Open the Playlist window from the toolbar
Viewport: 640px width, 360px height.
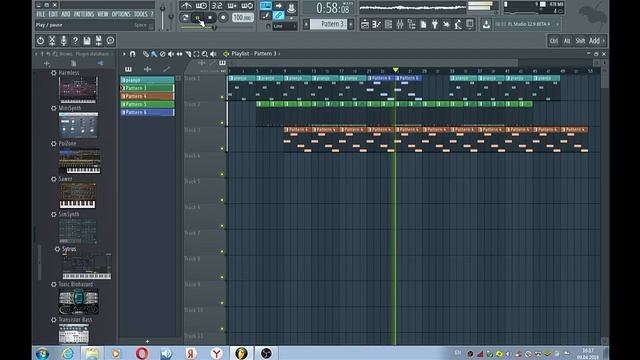[x=365, y=25]
